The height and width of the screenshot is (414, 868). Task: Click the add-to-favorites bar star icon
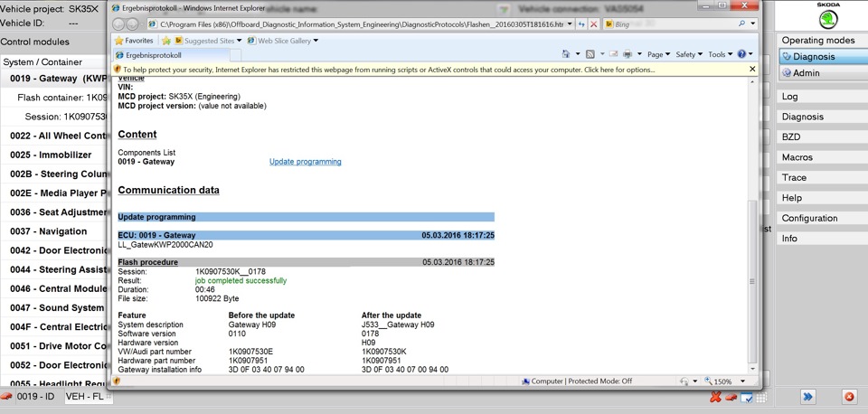(166, 41)
